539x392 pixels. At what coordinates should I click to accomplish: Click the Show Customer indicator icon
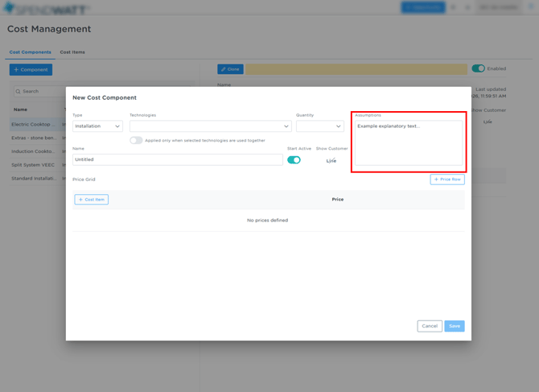(x=331, y=161)
